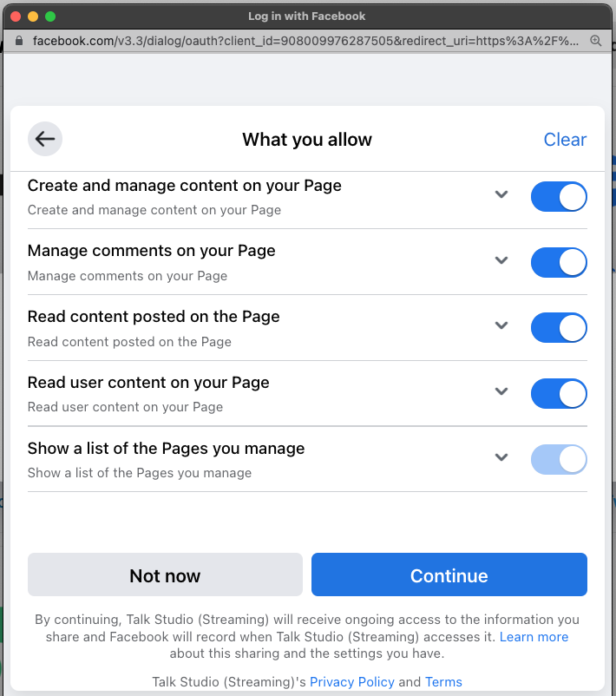Viewport: 616px width, 696px height.
Task: Choose the Not now button
Action: click(165, 575)
